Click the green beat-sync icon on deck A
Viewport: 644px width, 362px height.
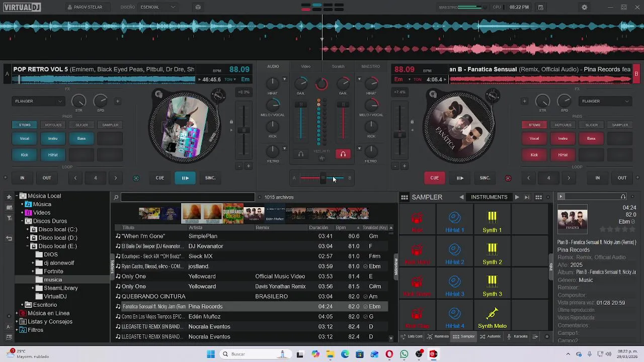click(136, 178)
